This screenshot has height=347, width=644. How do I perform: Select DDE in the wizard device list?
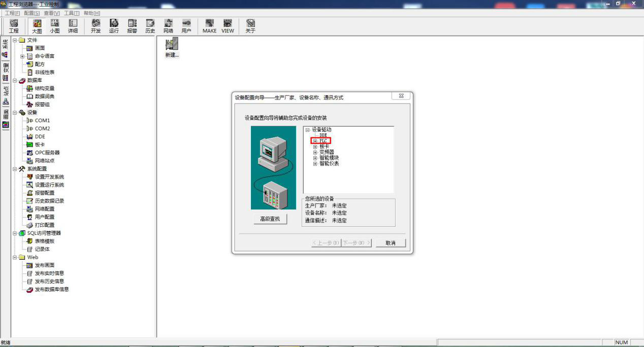click(x=324, y=135)
